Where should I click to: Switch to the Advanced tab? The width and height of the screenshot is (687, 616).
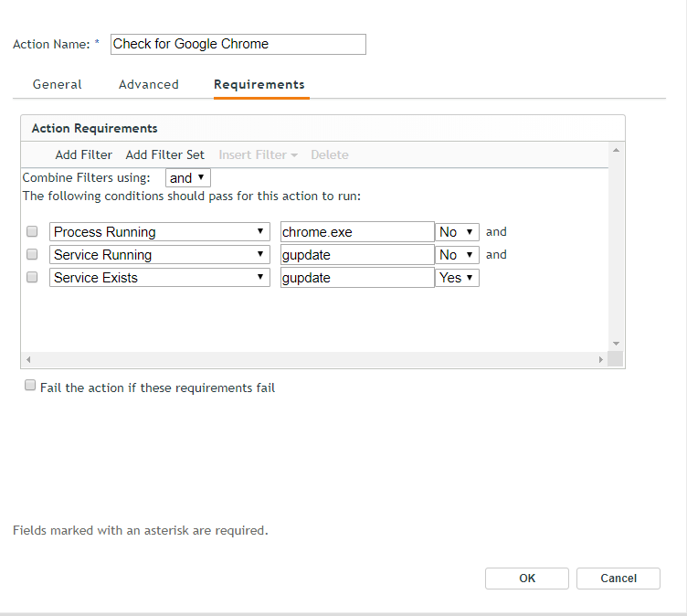(x=149, y=84)
